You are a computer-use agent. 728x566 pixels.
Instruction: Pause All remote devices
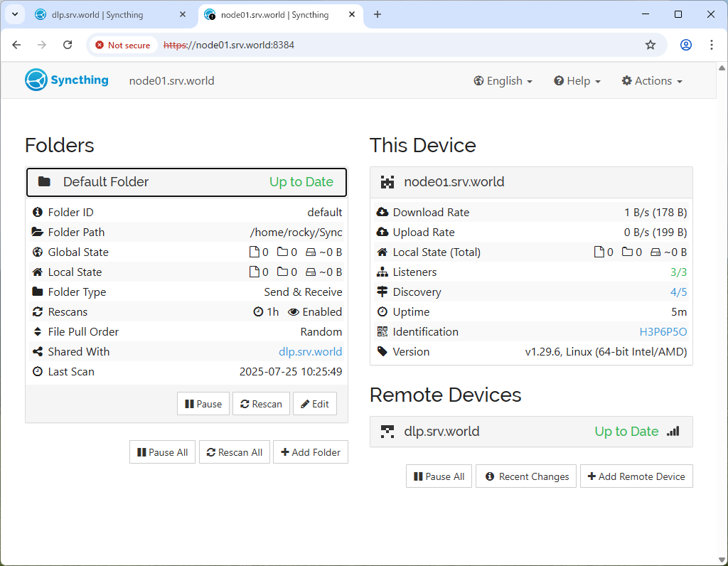439,476
